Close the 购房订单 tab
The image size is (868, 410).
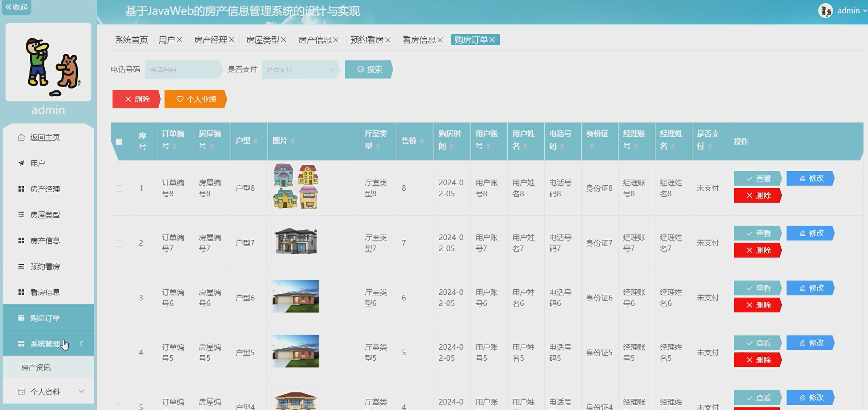coord(492,40)
